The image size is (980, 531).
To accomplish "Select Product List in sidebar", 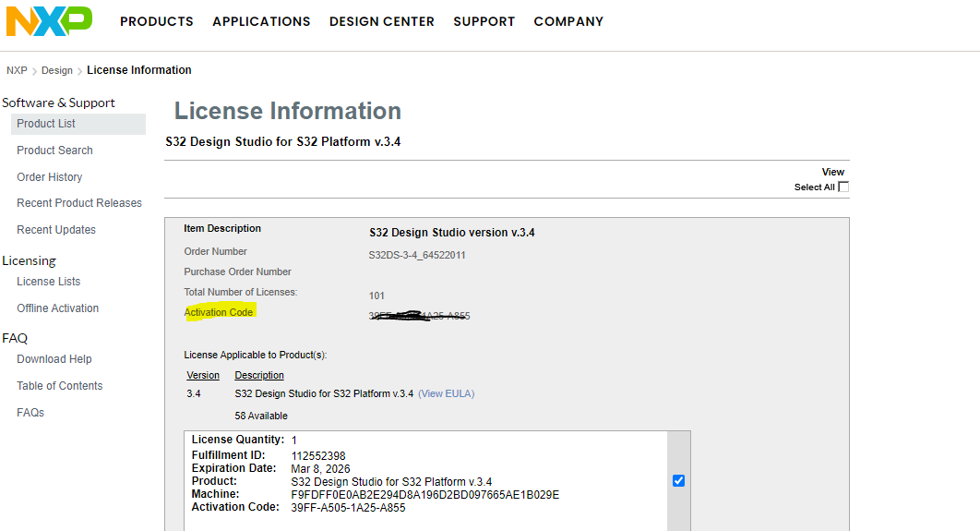I will click(46, 124).
